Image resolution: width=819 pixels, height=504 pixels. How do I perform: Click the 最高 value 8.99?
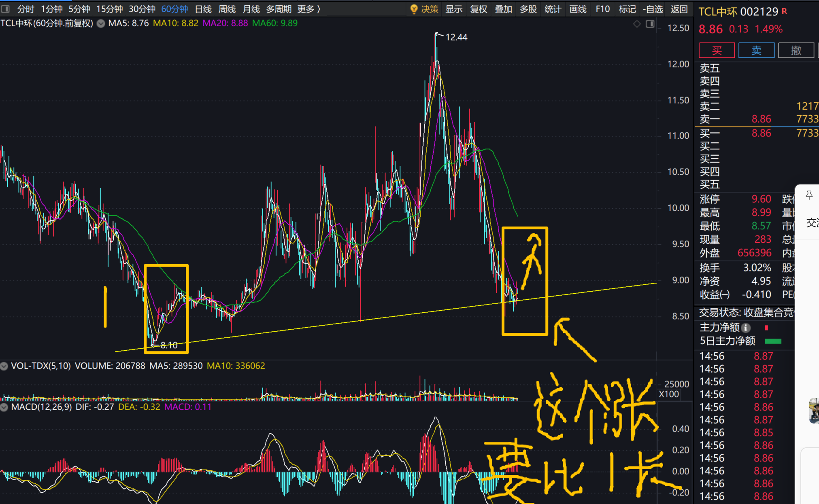(761, 212)
